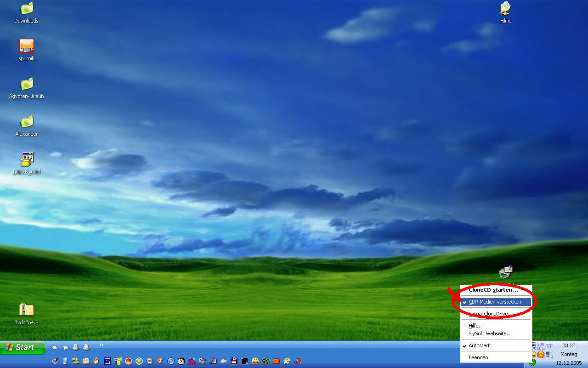Click the second drive icon beside Start
Viewport: 588px width, 368px height.
[x=65, y=348]
